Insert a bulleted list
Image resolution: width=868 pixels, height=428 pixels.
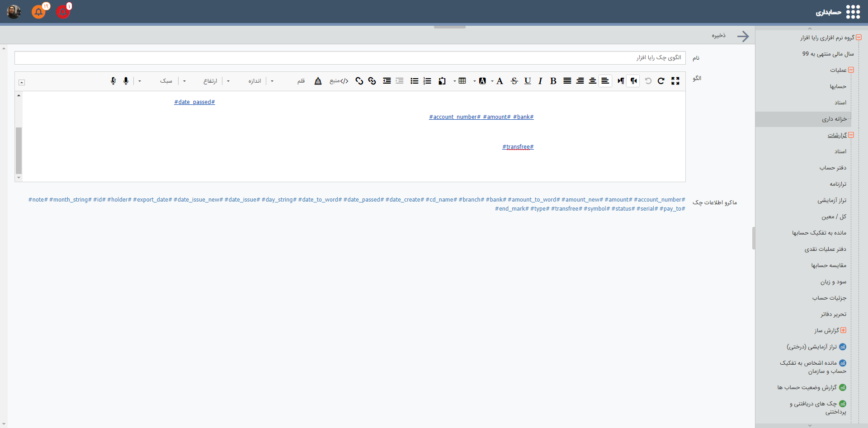pos(414,81)
